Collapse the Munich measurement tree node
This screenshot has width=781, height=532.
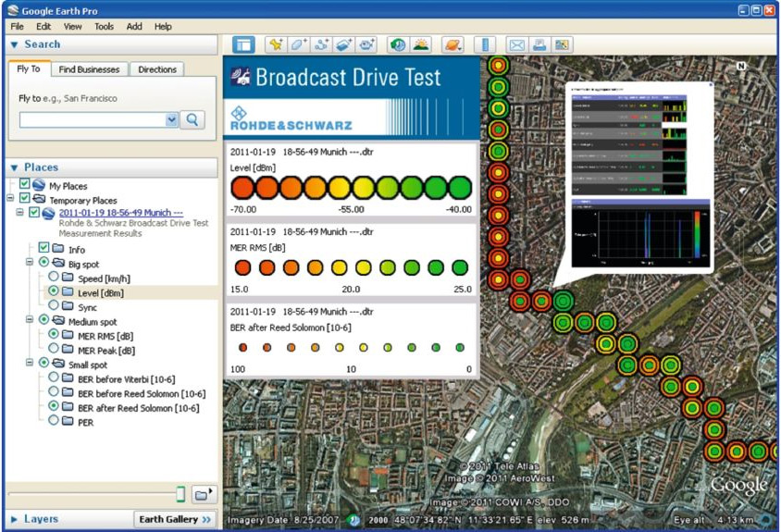click(20, 213)
